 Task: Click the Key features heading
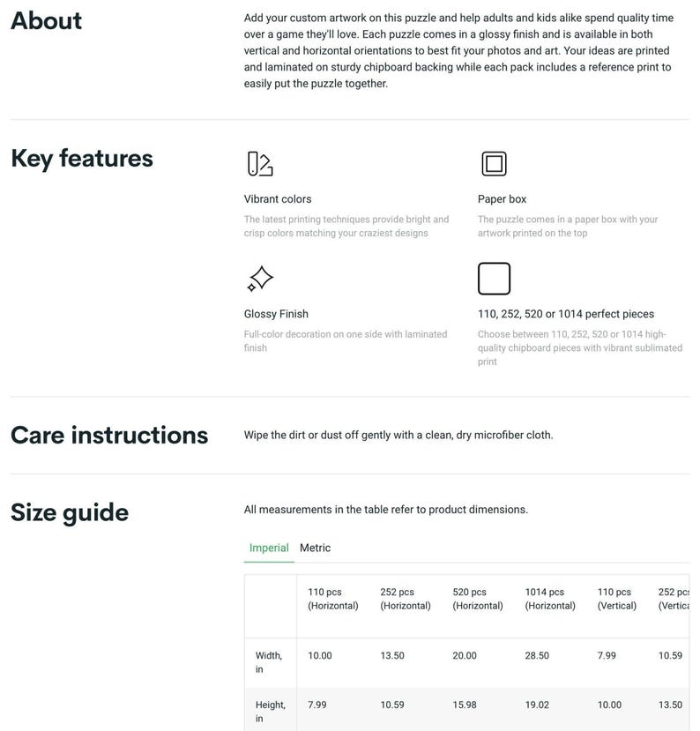pyautogui.click(x=82, y=159)
